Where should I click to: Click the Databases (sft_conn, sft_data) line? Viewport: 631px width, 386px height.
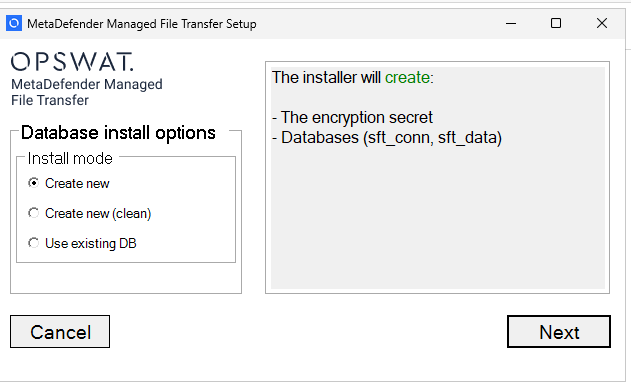[x=387, y=138]
